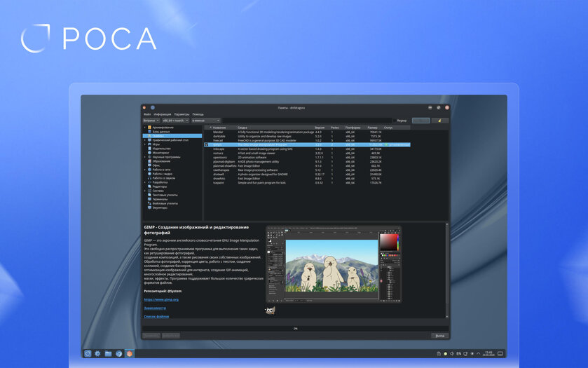This screenshot has height=368, width=588.
Task: Click the EN keyboard layout indicator
Action: coord(458,353)
